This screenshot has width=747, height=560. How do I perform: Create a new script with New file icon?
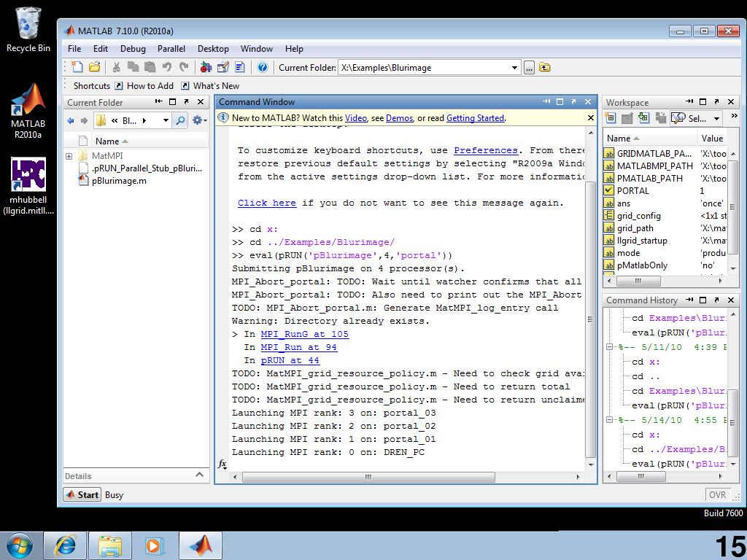point(77,67)
